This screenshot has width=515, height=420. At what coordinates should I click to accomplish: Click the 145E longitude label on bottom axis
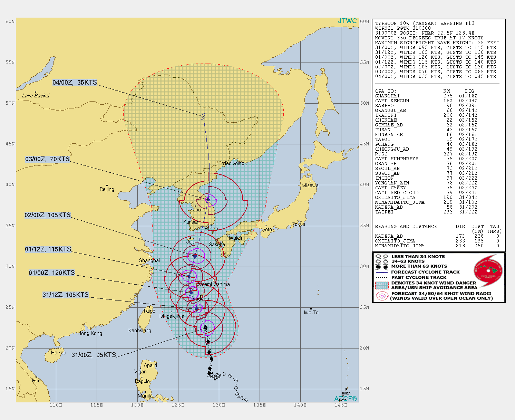(341, 405)
